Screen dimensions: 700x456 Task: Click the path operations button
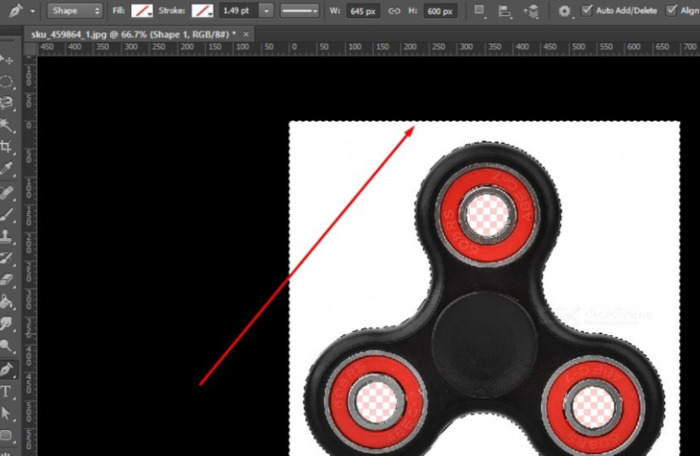click(481, 10)
